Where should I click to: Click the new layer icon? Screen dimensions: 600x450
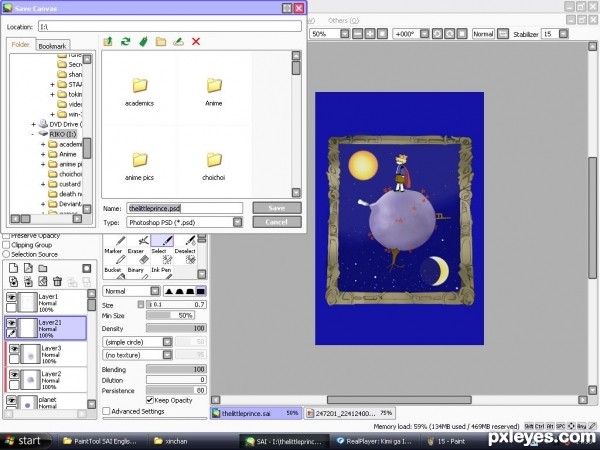(13, 268)
